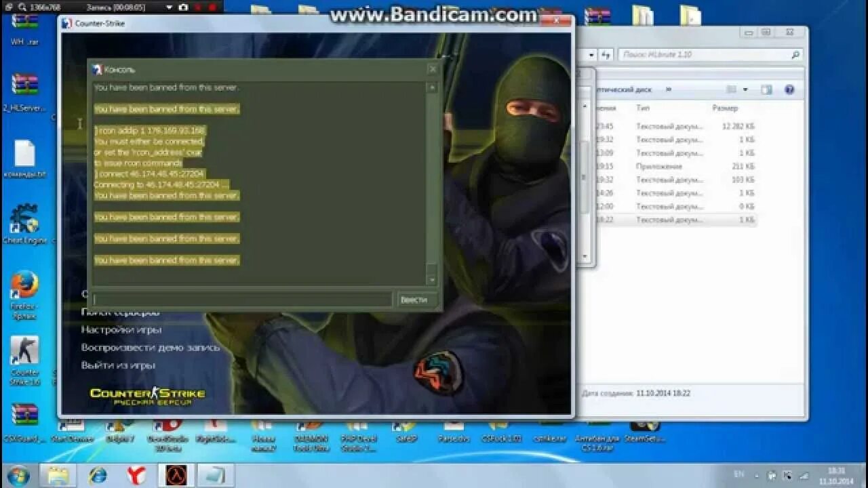Click the Explorer change view icon

(x=732, y=89)
